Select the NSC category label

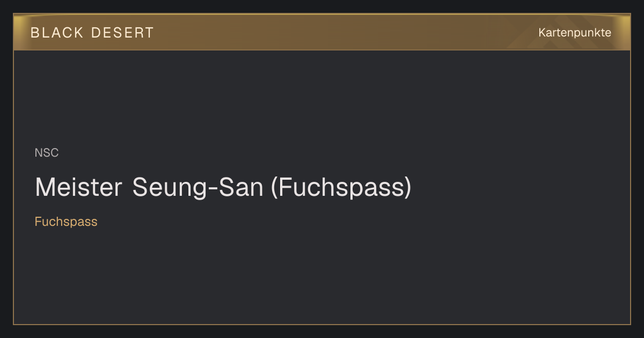tap(47, 153)
